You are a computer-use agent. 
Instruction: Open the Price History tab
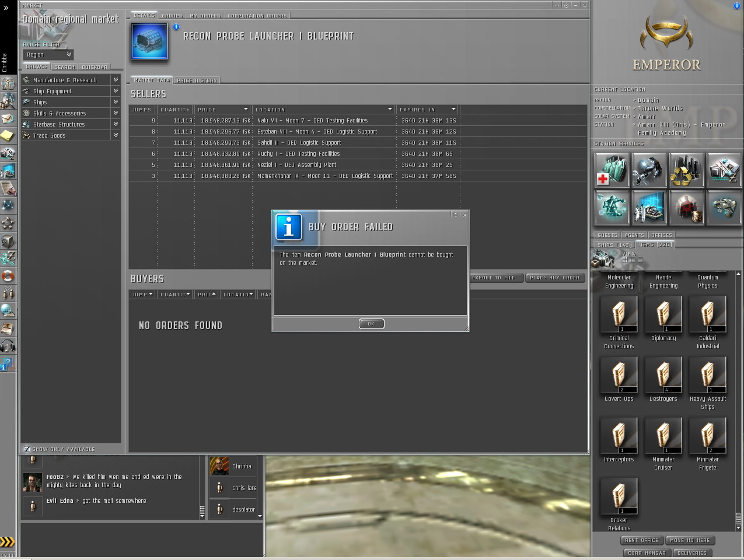(197, 80)
